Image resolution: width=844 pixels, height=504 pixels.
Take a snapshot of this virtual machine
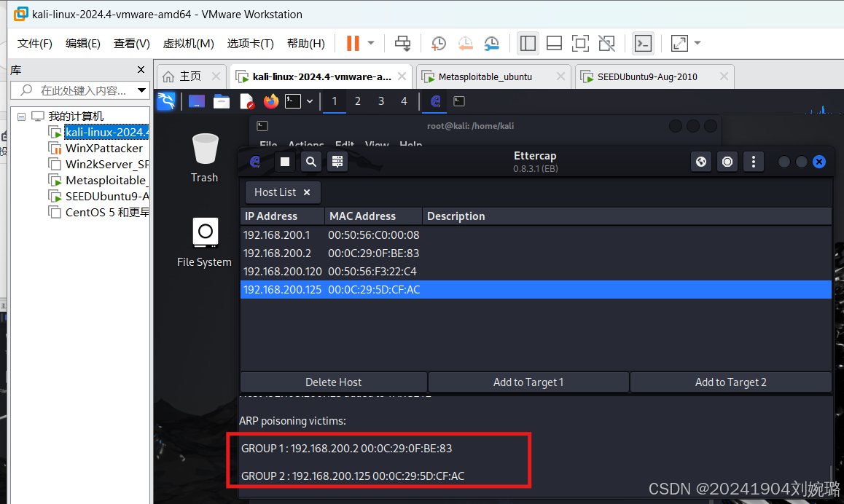point(439,43)
